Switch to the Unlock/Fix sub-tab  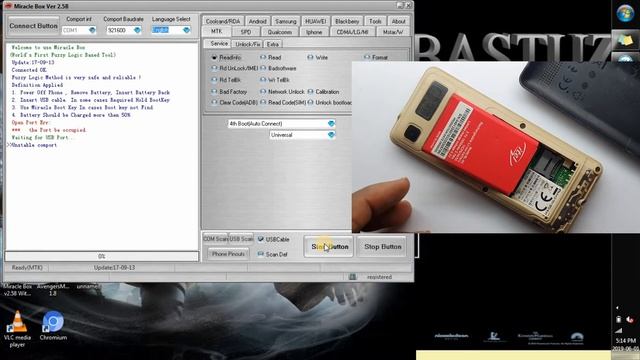pyautogui.click(x=248, y=44)
